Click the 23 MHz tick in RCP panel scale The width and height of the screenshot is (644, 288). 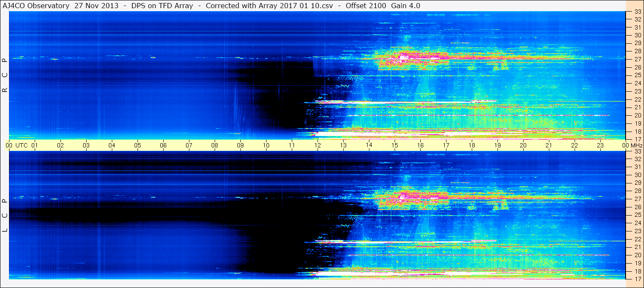pos(637,91)
